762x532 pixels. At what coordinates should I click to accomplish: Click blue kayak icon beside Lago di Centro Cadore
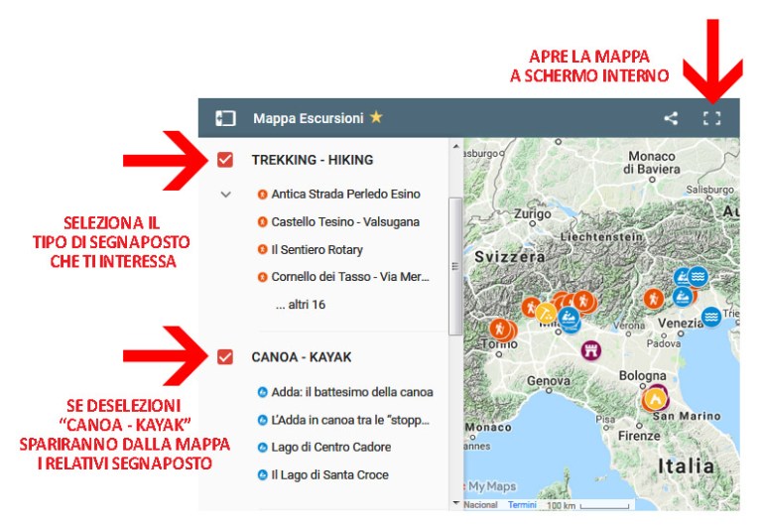click(x=262, y=447)
